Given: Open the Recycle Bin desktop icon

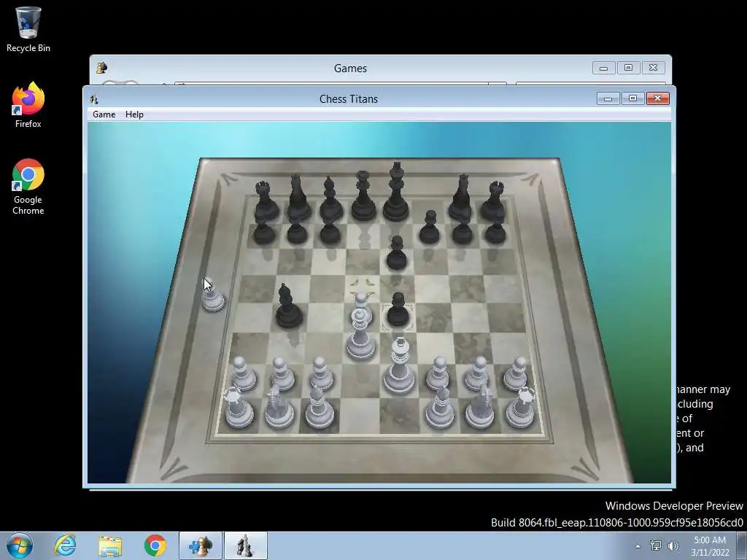Looking at the screenshot, I should [28, 28].
